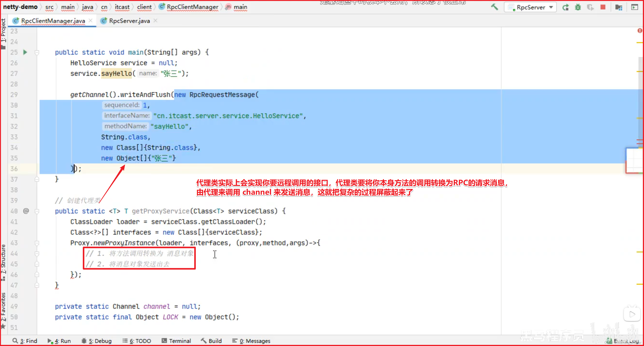Click the src breadcrumb
Screen dimensions: 644x346
tap(50, 7)
